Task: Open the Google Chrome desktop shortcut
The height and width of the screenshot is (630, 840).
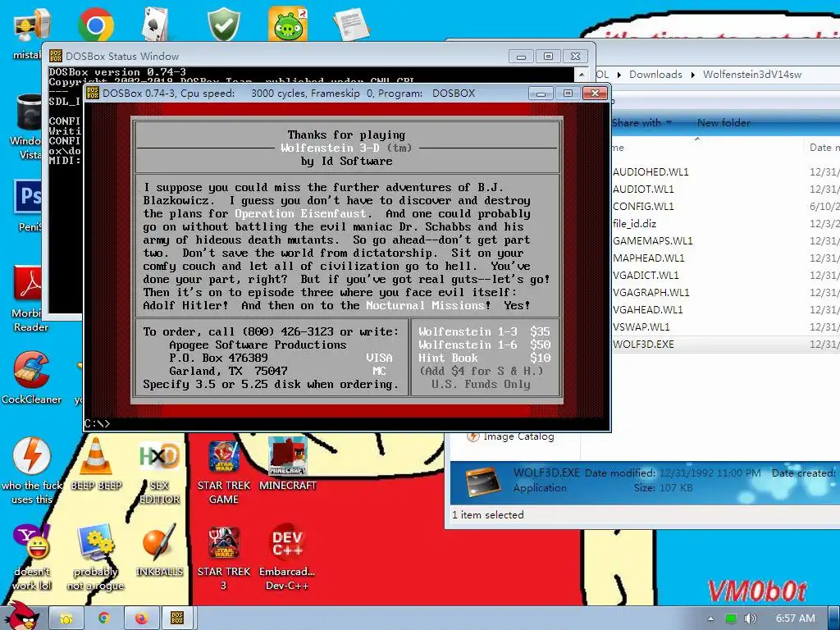Action: click(95, 25)
